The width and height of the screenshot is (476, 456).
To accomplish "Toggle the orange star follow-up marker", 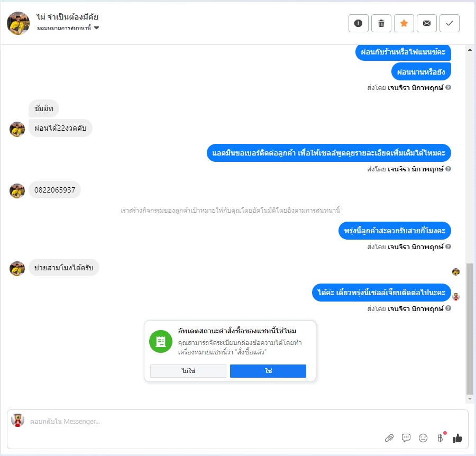I will tap(404, 23).
